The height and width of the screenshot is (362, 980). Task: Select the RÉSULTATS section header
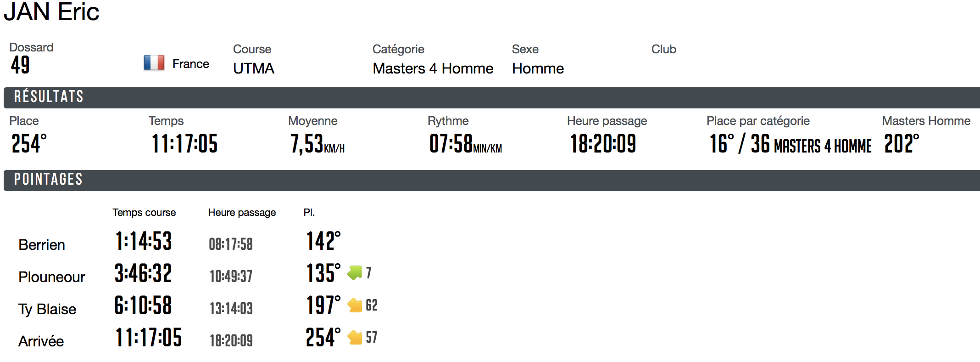pyautogui.click(x=492, y=97)
